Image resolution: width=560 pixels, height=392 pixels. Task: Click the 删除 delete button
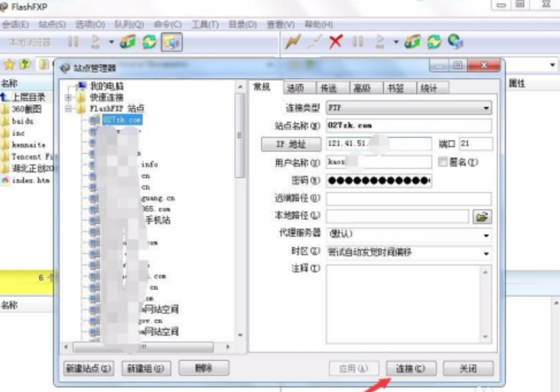coord(204,368)
